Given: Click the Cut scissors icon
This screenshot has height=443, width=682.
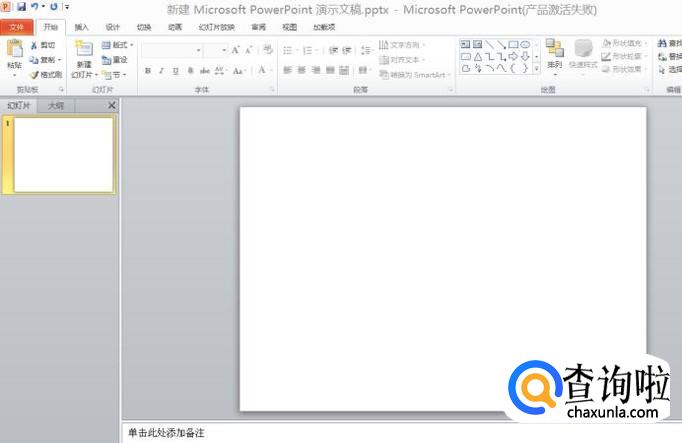Looking at the screenshot, I should point(34,45).
